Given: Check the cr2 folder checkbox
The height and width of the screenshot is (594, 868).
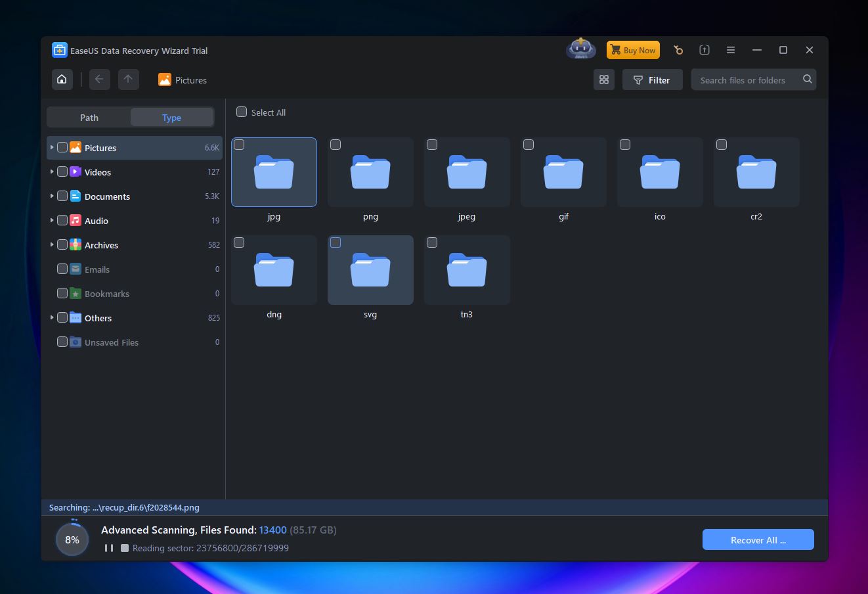Looking at the screenshot, I should pyautogui.click(x=722, y=145).
